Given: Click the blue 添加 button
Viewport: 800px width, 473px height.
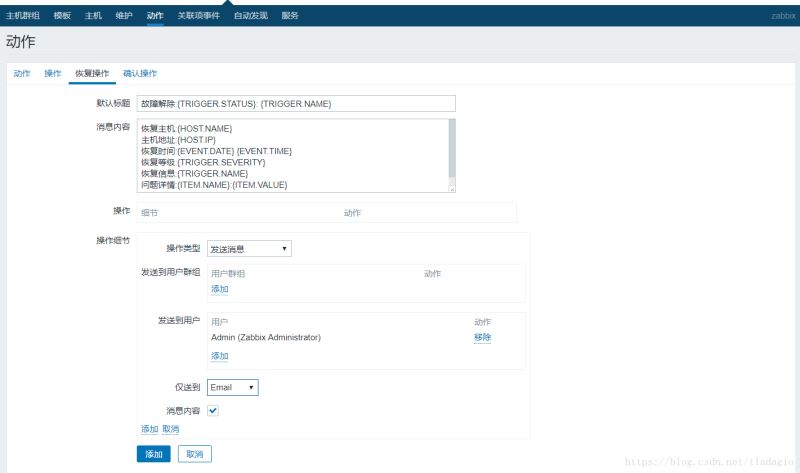Looking at the screenshot, I should click(x=154, y=454).
